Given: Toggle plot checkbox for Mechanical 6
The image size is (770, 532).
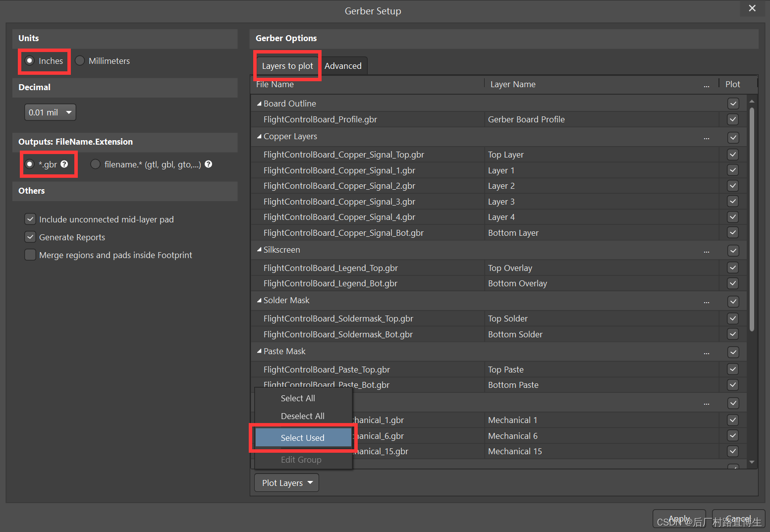Looking at the screenshot, I should coord(733,435).
